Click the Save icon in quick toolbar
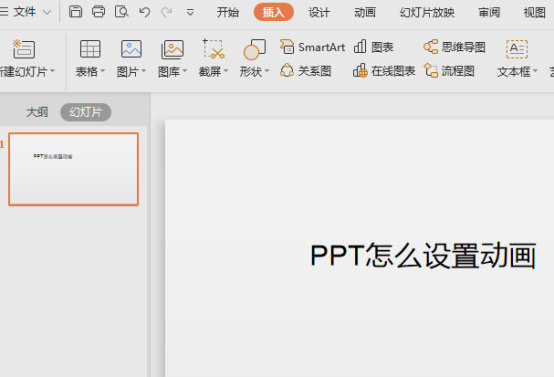Screen dimensions: 554x377 (x=75, y=12)
